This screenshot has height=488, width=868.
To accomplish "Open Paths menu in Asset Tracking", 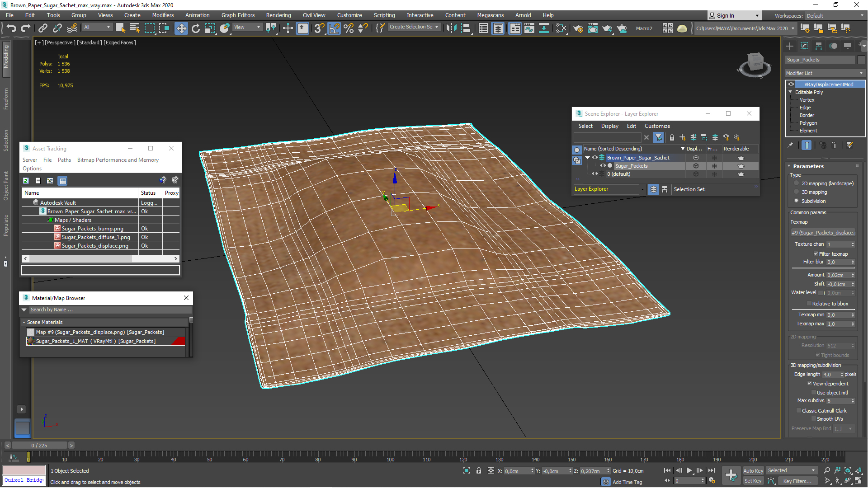I will pos(64,160).
